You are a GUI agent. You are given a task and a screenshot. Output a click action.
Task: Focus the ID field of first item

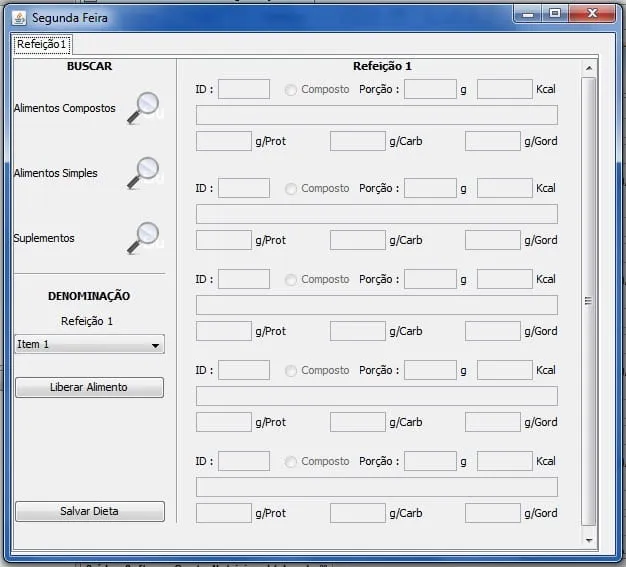pyautogui.click(x=244, y=89)
